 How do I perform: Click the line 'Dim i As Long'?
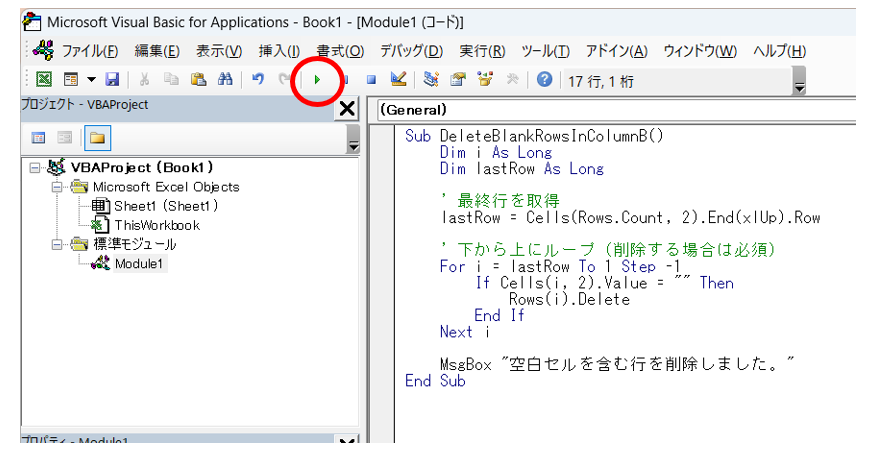pos(495,152)
